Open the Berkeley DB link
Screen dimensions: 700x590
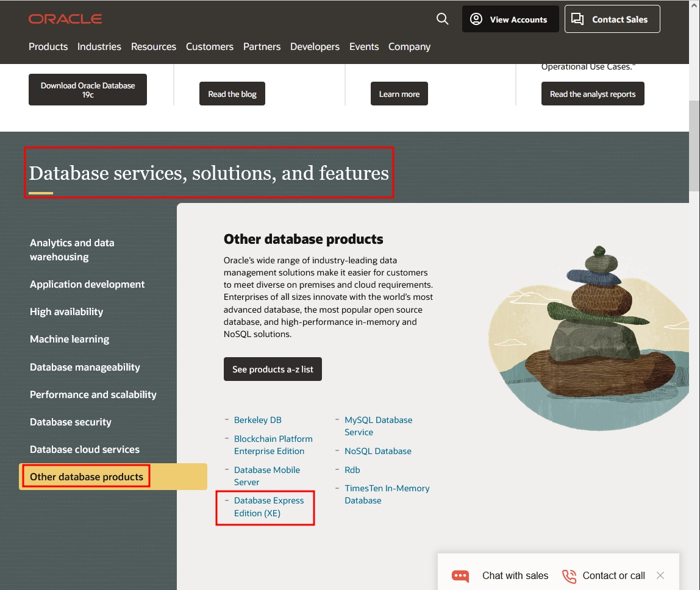(257, 420)
